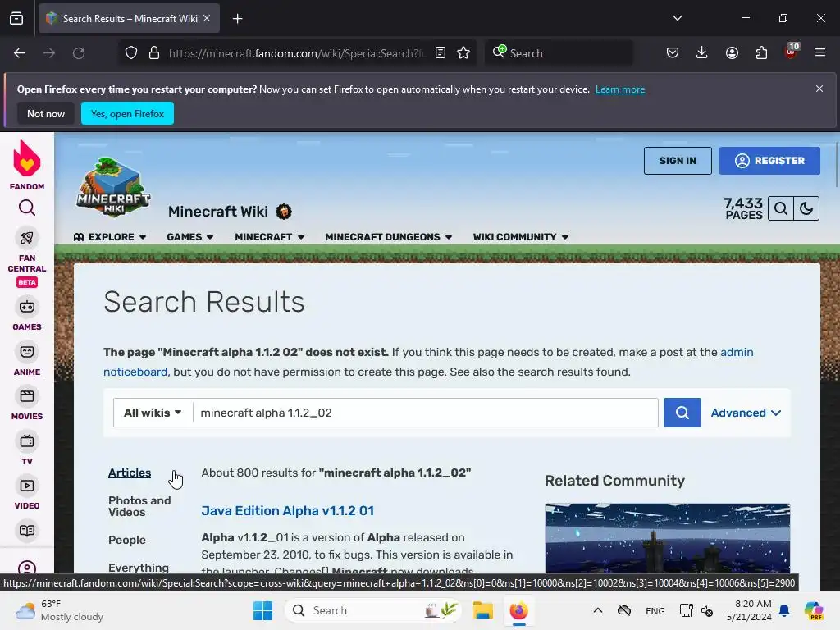Click the Not now button
840x630 pixels.
click(46, 113)
